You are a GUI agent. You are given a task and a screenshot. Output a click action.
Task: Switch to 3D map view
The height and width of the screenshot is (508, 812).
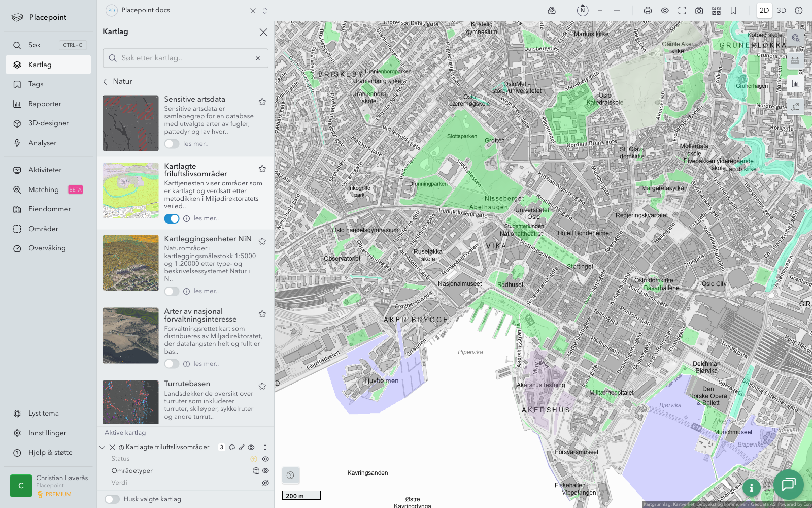point(782,11)
